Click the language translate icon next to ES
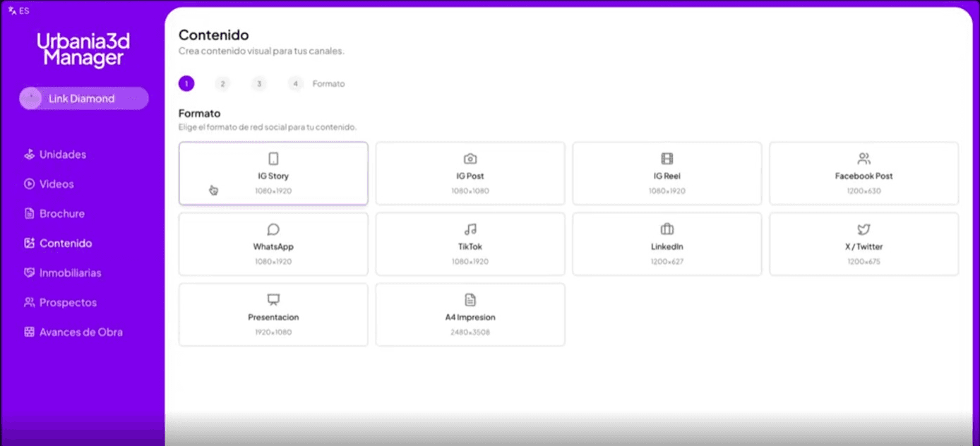Screen dimensions: 980x446 pyautogui.click(x=12, y=11)
